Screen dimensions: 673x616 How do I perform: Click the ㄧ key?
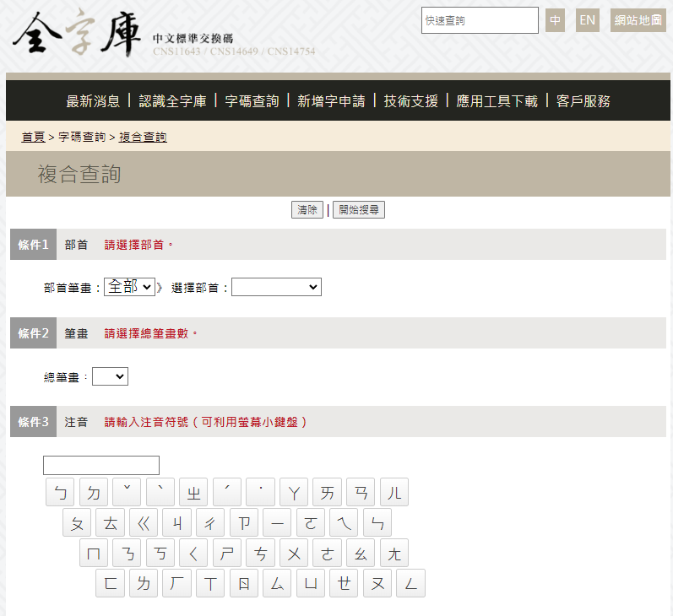pyautogui.click(x=277, y=522)
